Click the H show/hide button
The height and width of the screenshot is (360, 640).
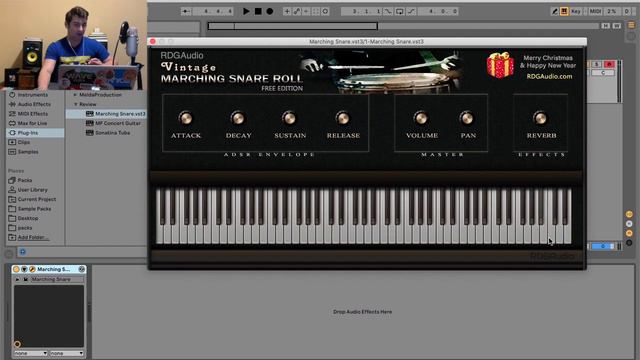[606, 26]
